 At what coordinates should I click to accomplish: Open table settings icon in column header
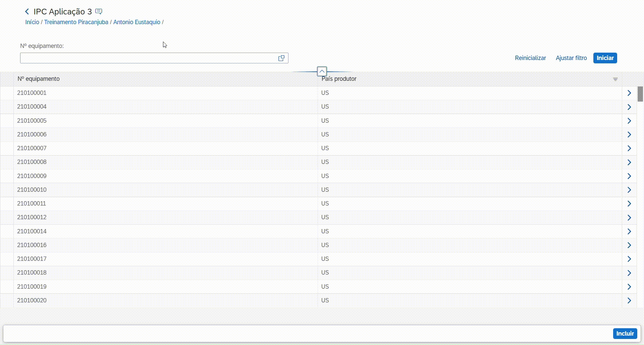click(615, 79)
